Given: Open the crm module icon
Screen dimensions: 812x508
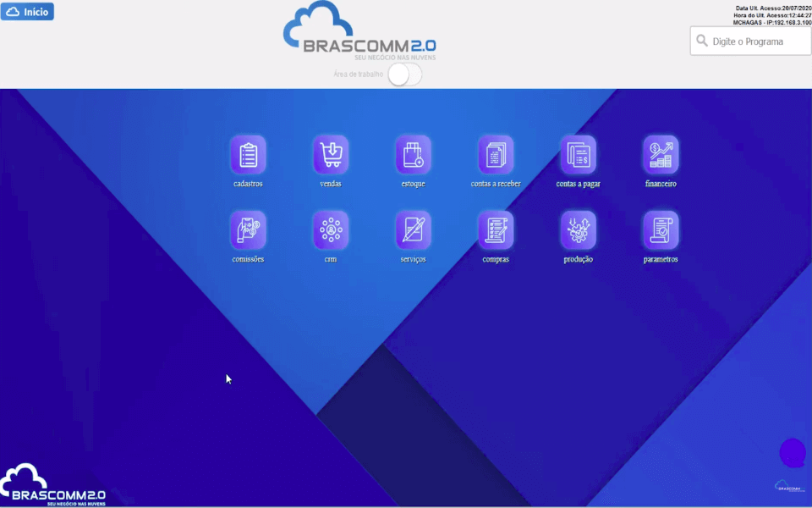Looking at the screenshot, I should (331, 230).
